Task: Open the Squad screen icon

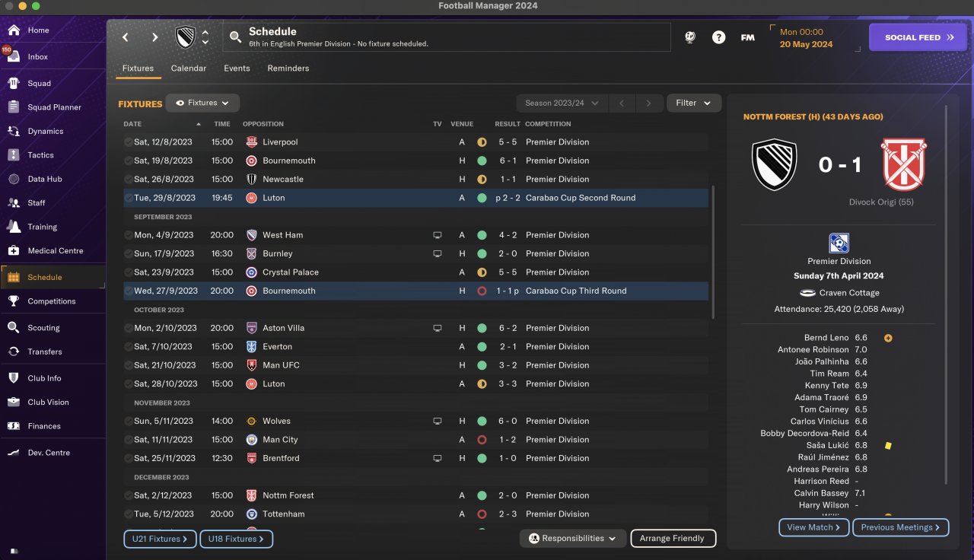Action: coord(14,84)
